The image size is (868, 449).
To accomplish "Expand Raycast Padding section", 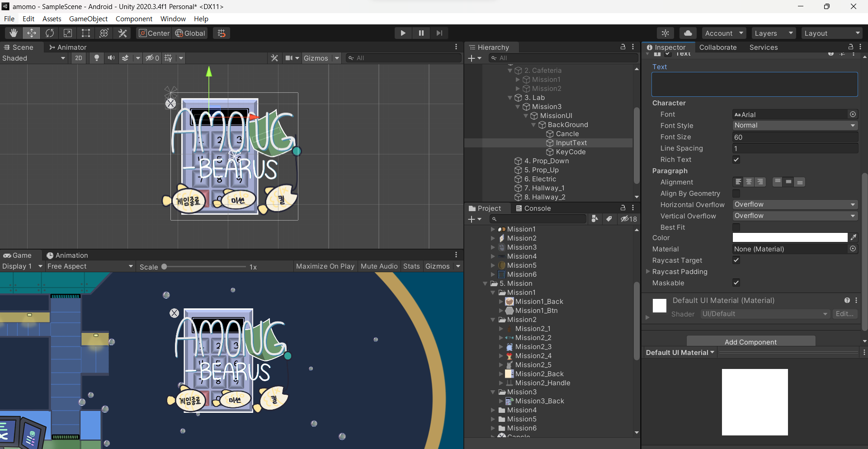I will pos(648,271).
